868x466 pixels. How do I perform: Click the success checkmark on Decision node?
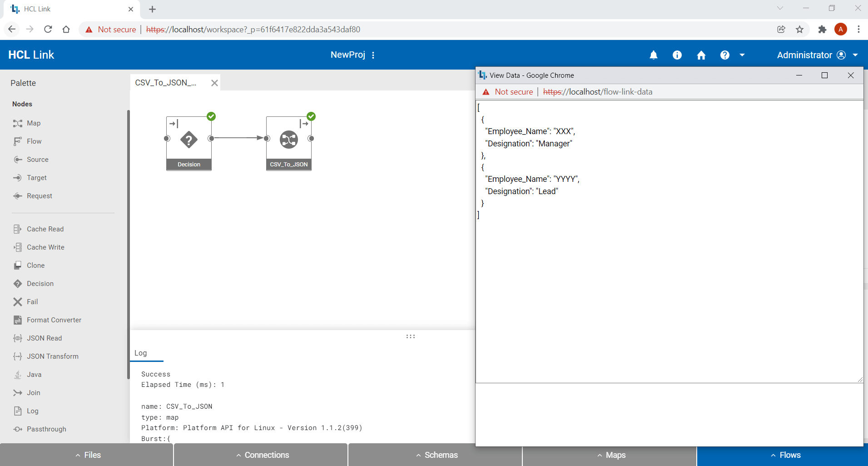coord(211,116)
